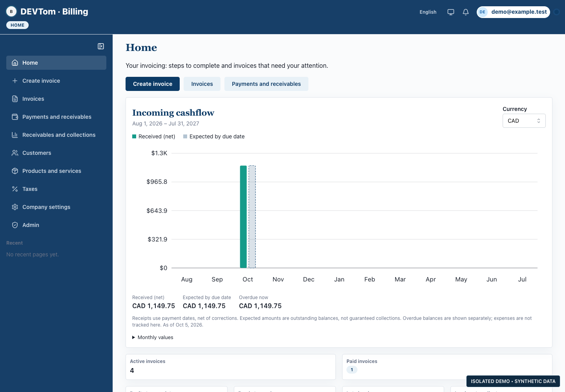
Task: Click the DEVTom · Billing title
Action: pos(54,12)
